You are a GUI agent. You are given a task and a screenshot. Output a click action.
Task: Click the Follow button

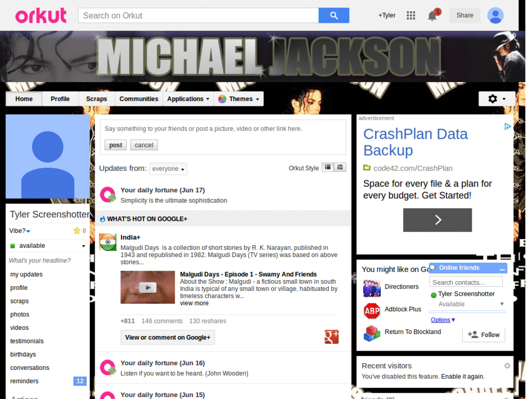[484, 335]
